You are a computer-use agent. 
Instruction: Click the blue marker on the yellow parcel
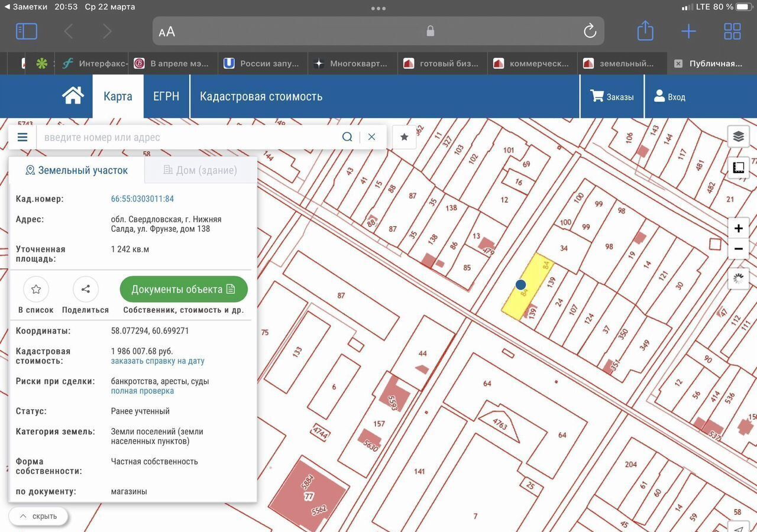[x=520, y=285]
